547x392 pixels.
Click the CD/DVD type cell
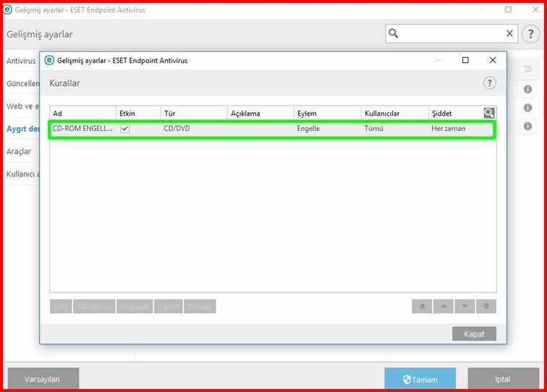(177, 128)
